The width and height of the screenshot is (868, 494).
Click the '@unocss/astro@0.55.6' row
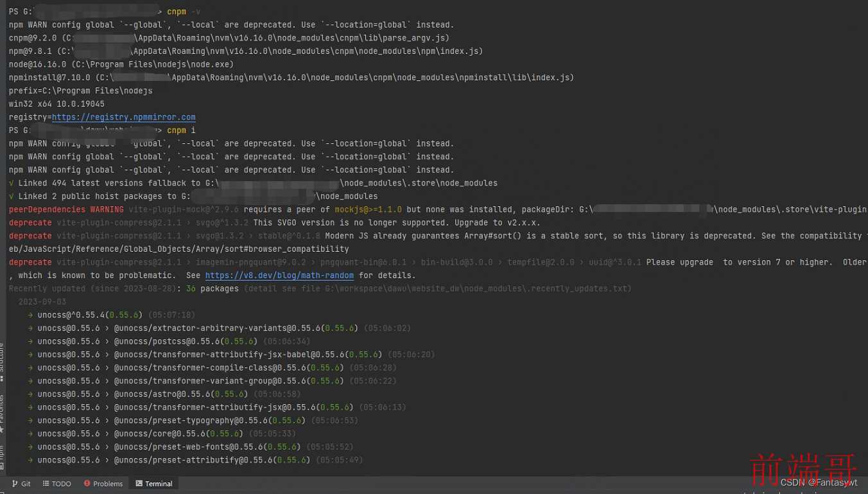tap(164, 394)
